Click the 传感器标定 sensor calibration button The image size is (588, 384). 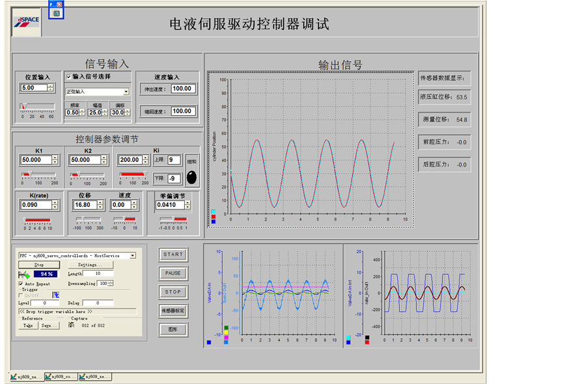[x=173, y=310]
